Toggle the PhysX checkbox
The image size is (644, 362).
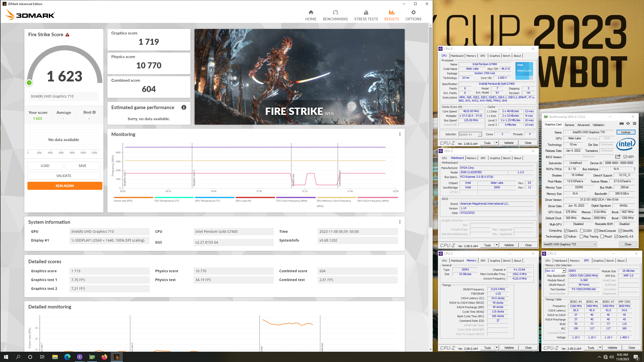pos(602,237)
